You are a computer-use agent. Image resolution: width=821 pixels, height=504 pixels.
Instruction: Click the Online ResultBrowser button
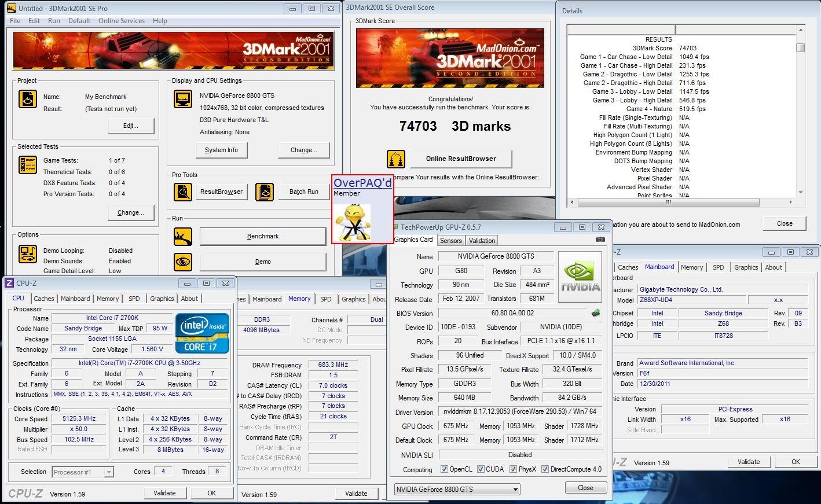pos(461,159)
